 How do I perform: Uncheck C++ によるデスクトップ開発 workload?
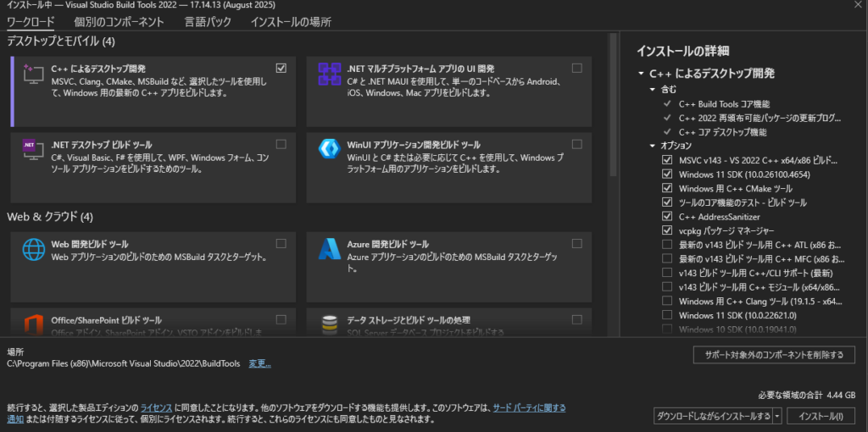[x=281, y=68]
